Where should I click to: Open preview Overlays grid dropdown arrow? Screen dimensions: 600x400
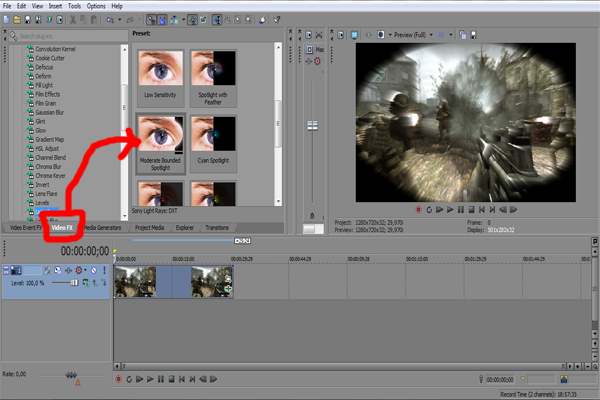click(x=450, y=35)
